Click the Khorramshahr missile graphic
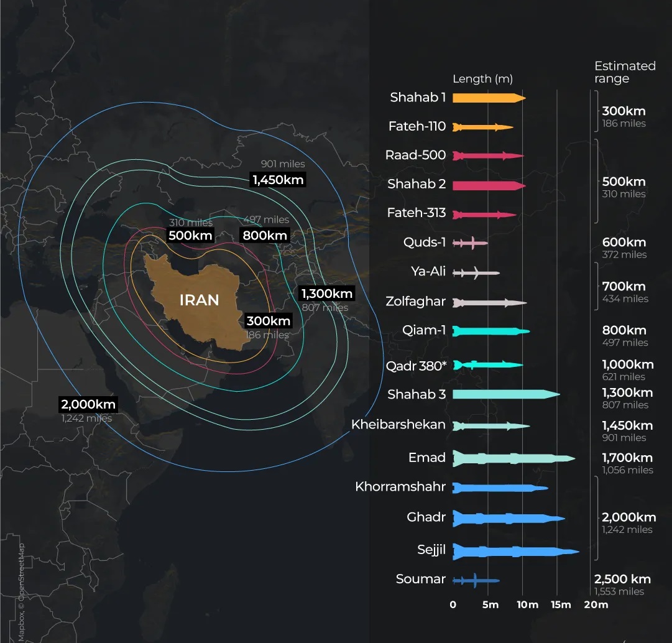This screenshot has height=643, width=672. click(x=500, y=488)
